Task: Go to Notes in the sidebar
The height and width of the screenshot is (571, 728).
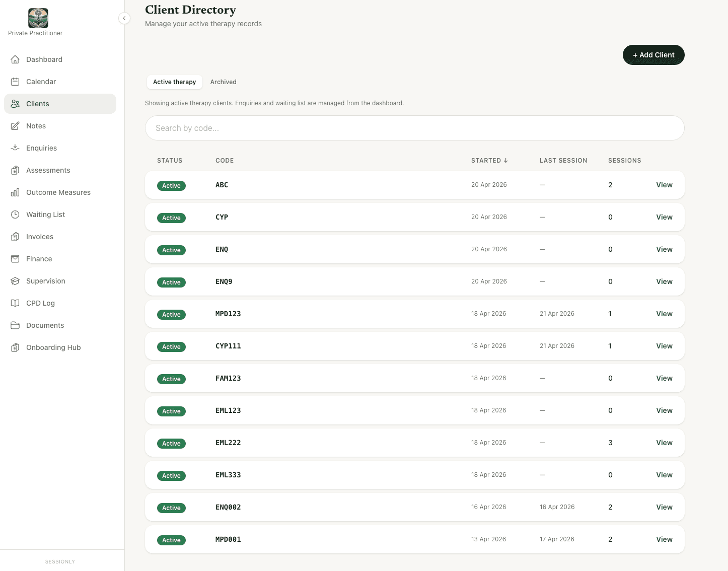Action: (x=60, y=126)
